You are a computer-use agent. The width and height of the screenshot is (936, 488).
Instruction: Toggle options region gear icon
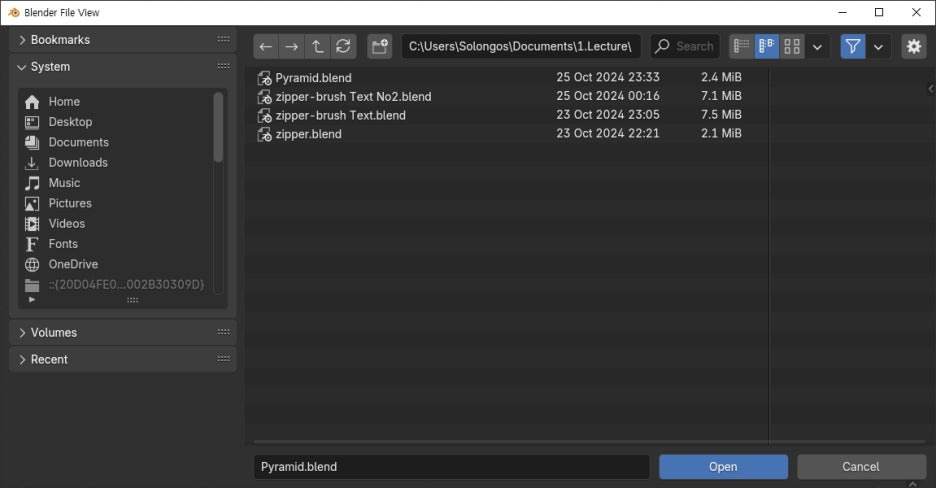pos(914,47)
